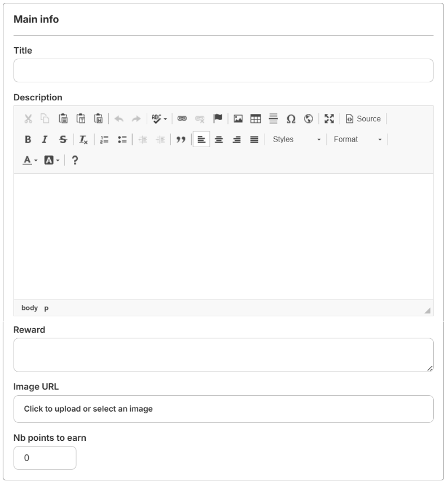The image size is (448, 486).
Task: Center align the text
Action: (x=219, y=139)
